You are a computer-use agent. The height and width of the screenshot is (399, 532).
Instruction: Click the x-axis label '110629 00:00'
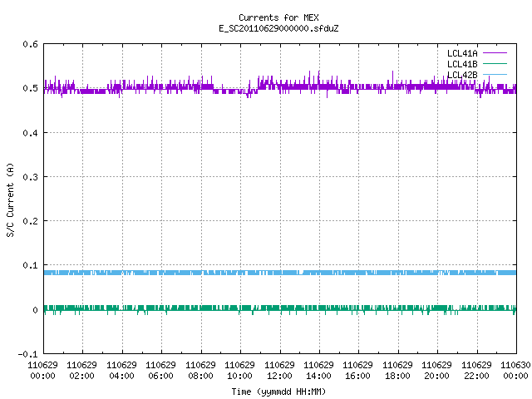point(42,371)
